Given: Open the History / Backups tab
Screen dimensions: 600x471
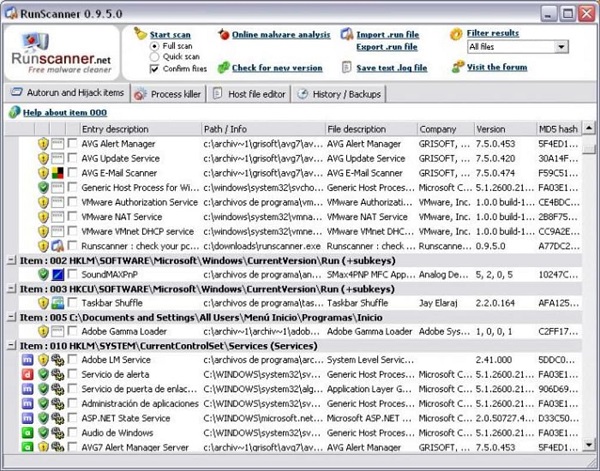Looking at the screenshot, I should click(339, 94).
